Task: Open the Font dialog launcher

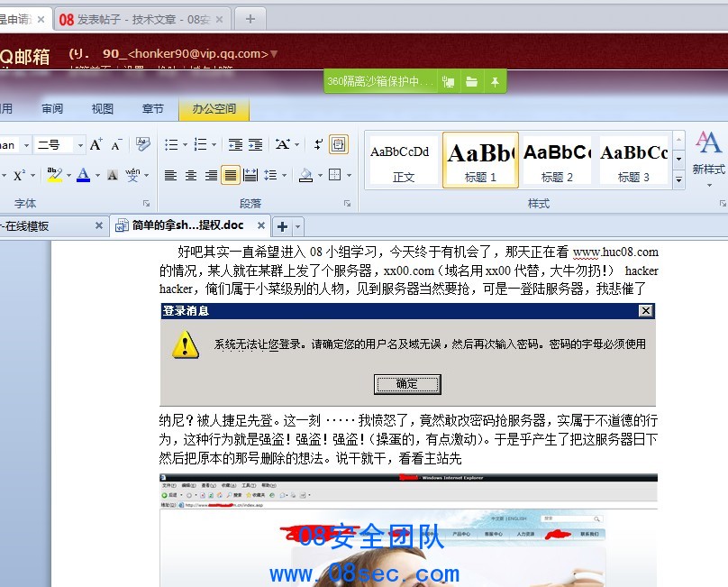Action: click(146, 204)
